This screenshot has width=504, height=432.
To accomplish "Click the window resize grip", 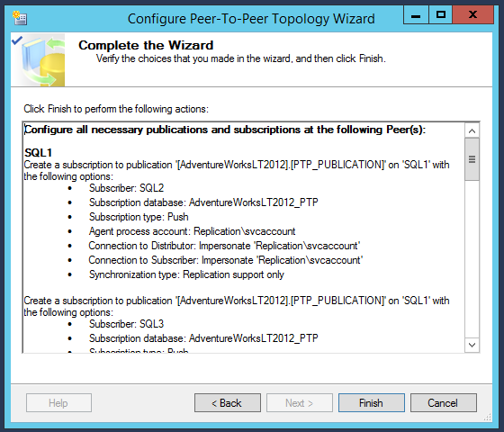I will (488, 418).
